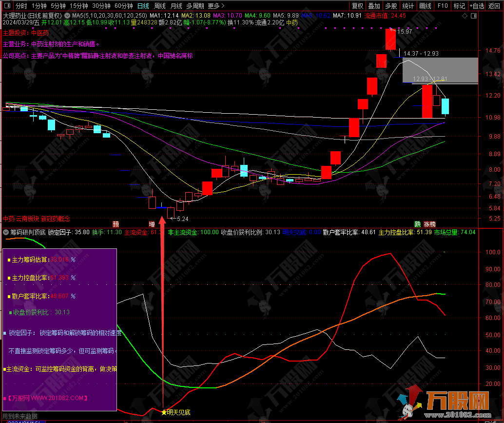Click 主力控盘比率 51.393% in purple panel
The image size is (504, 423).
42,278
